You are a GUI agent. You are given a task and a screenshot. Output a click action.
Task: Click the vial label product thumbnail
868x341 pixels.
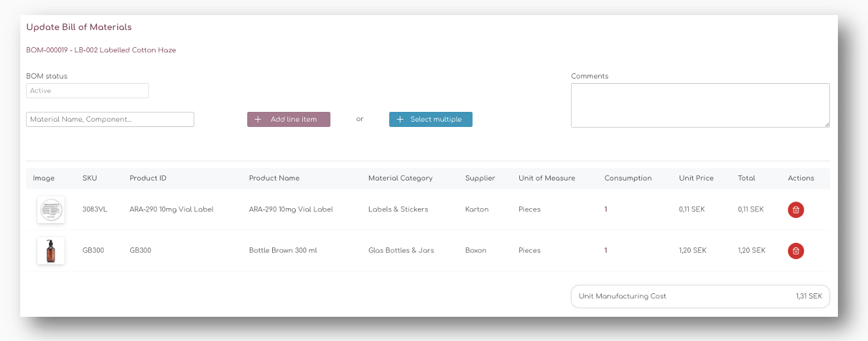tap(50, 209)
